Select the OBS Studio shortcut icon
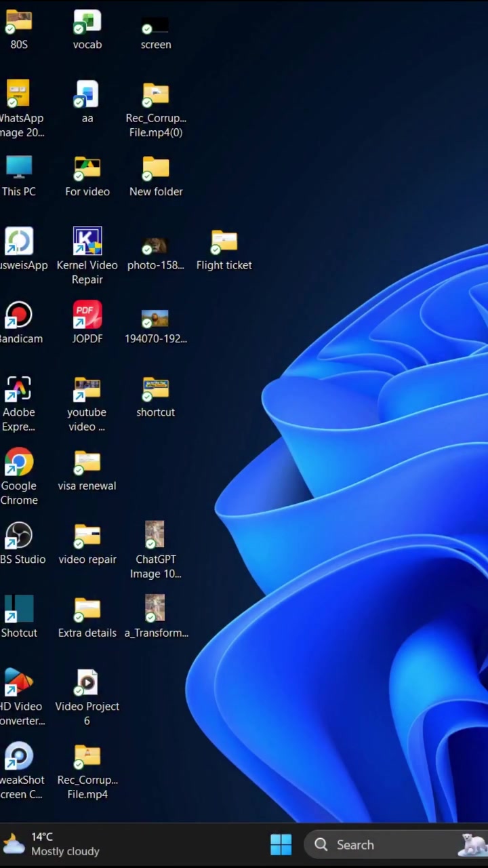 [x=18, y=536]
